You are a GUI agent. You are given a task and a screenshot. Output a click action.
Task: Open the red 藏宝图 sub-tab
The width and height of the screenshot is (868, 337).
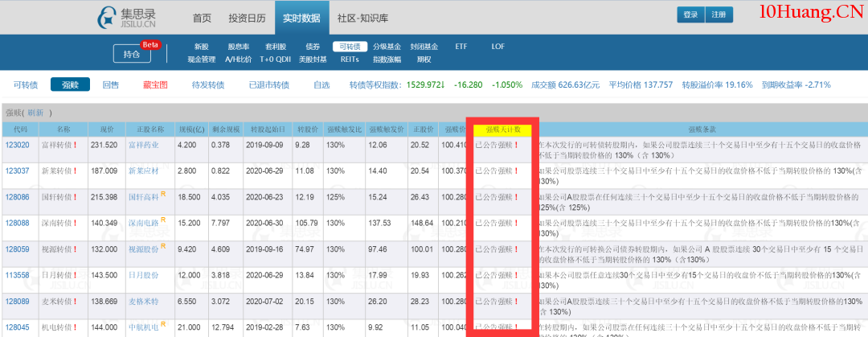(x=155, y=84)
